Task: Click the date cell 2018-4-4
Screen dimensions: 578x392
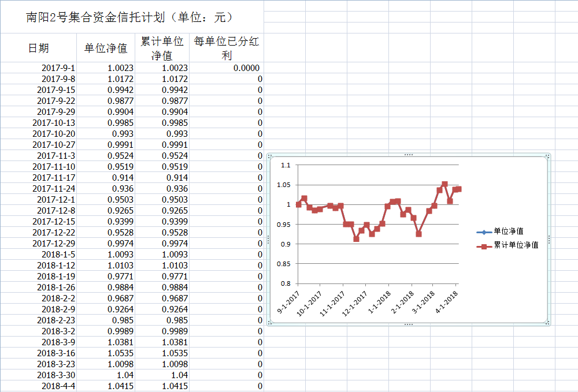Action: coord(58,386)
